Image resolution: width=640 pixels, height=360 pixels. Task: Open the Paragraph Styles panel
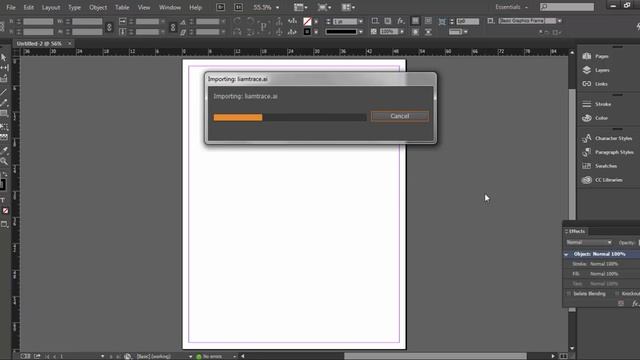point(608,152)
